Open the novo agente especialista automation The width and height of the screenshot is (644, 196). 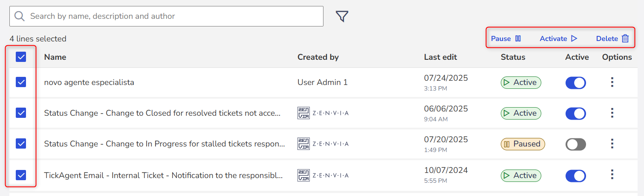click(89, 82)
